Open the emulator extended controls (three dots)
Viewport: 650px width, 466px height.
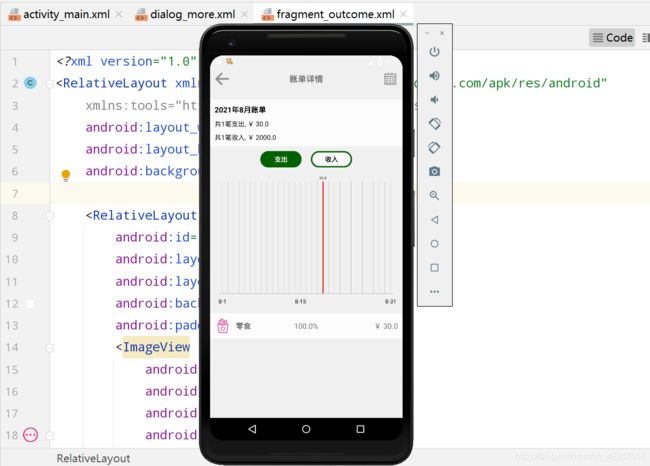pyautogui.click(x=434, y=292)
